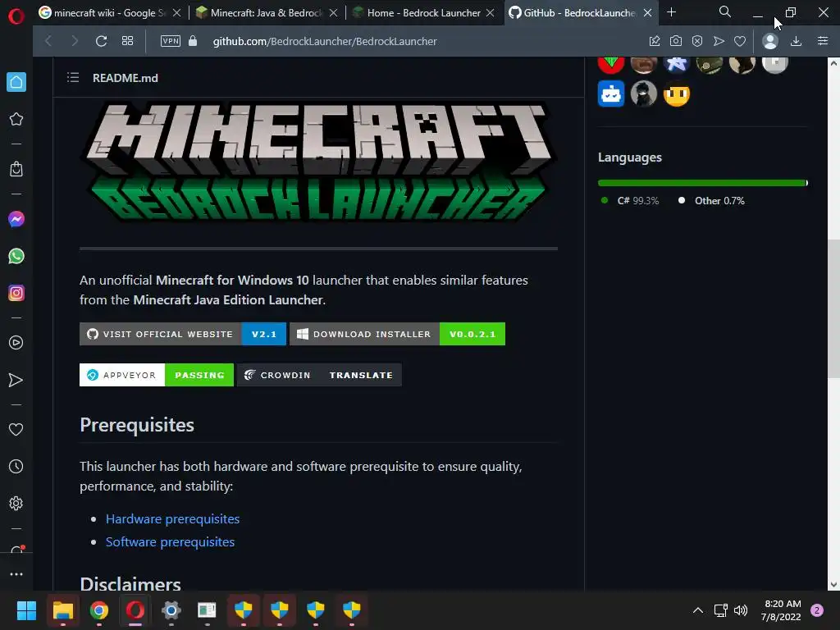This screenshot has width=840, height=630.
Task: Go back to previous page
Action: 48,41
